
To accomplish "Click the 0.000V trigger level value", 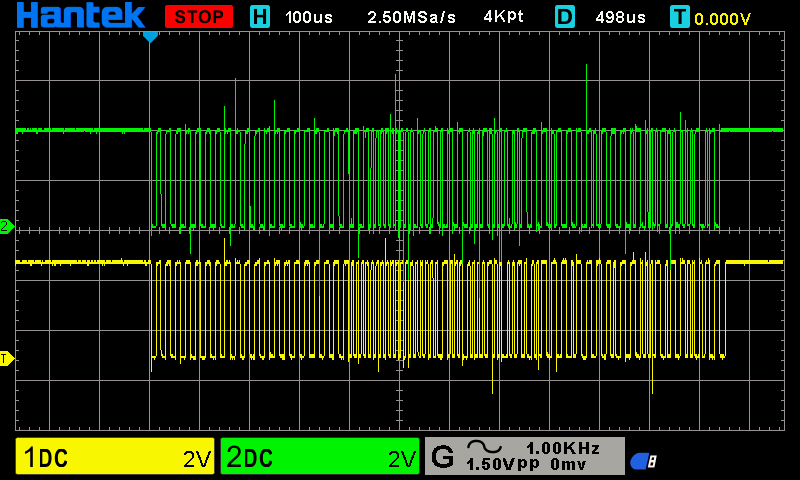I will tap(722, 19).
